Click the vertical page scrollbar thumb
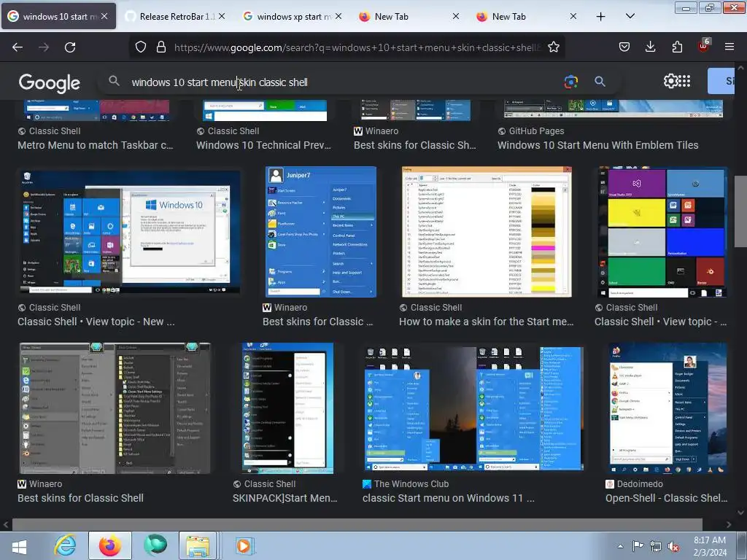The width and height of the screenshot is (747, 560). (741, 211)
